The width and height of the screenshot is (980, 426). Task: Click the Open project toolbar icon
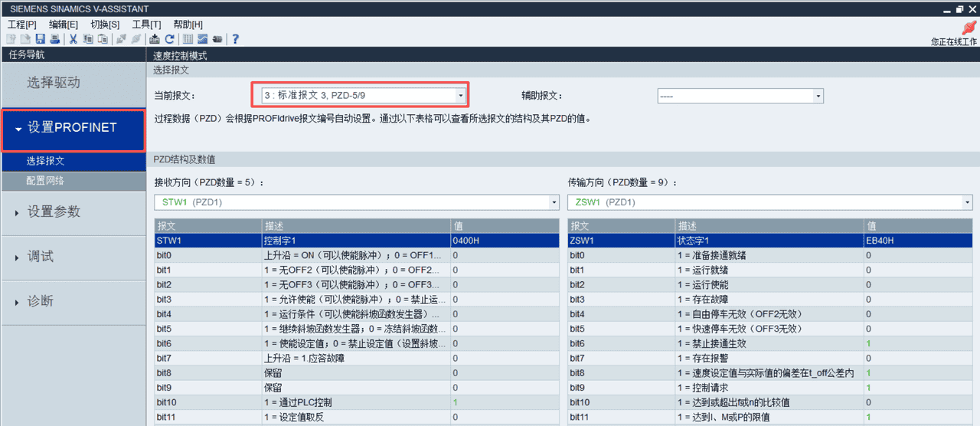pyautogui.click(x=25, y=39)
